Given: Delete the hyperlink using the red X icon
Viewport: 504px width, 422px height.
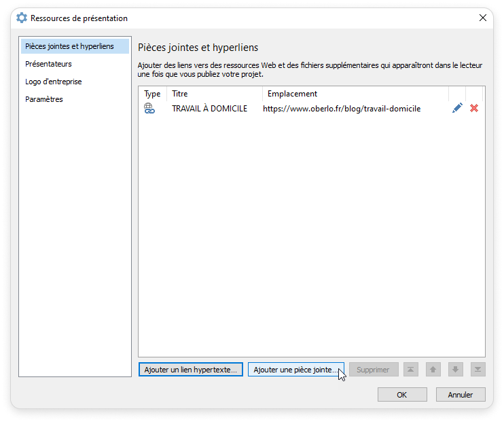Looking at the screenshot, I should point(474,108).
